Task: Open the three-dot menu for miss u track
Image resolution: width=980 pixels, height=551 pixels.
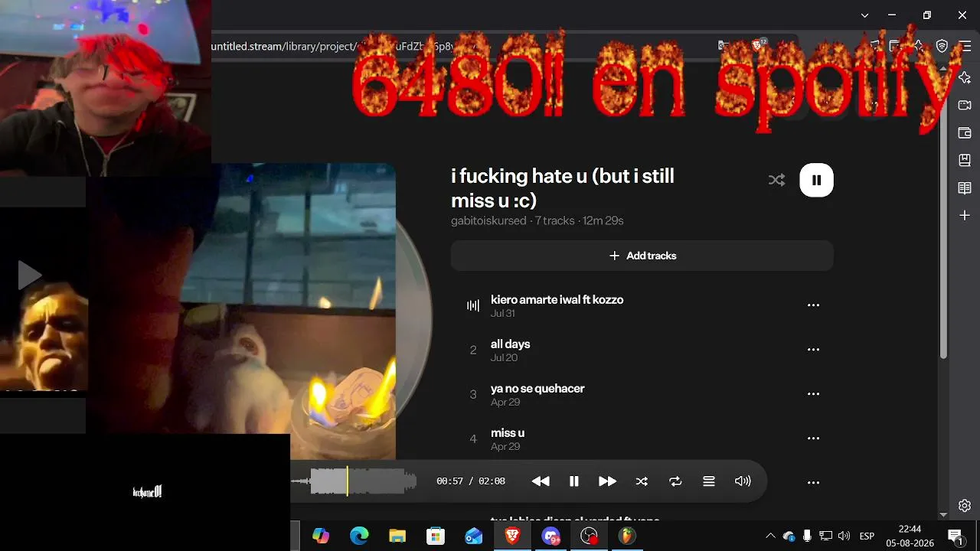Action: coord(813,439)
